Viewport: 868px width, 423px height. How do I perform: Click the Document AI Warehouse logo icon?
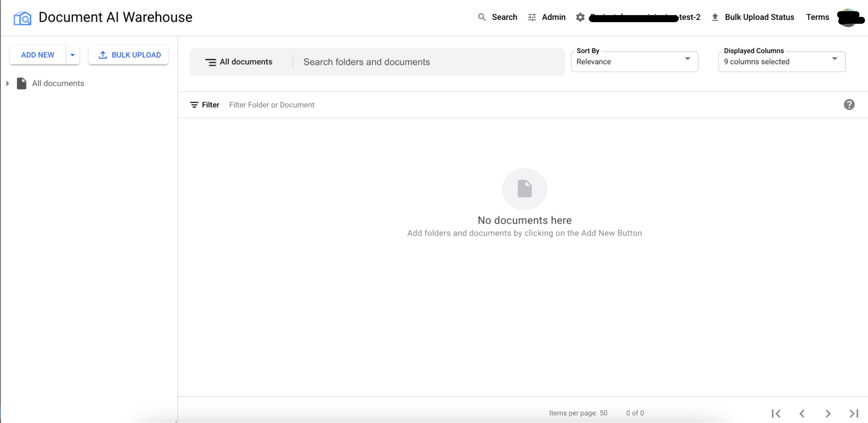(23, 18)
